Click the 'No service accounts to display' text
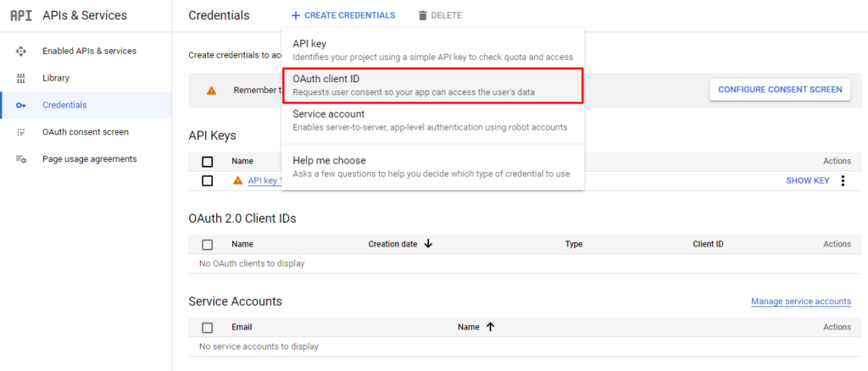Image resolution: width=868 pixels, height=371 pixels. pos(259,346)
